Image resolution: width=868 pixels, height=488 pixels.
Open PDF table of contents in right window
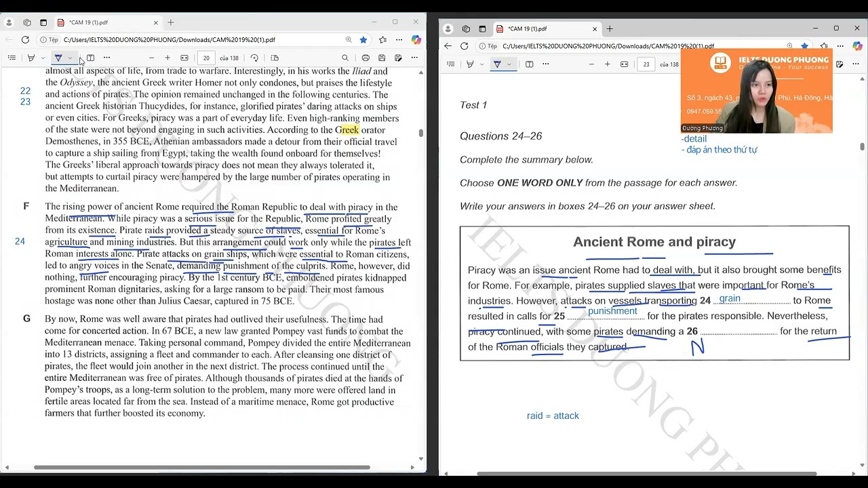point(451,64)
